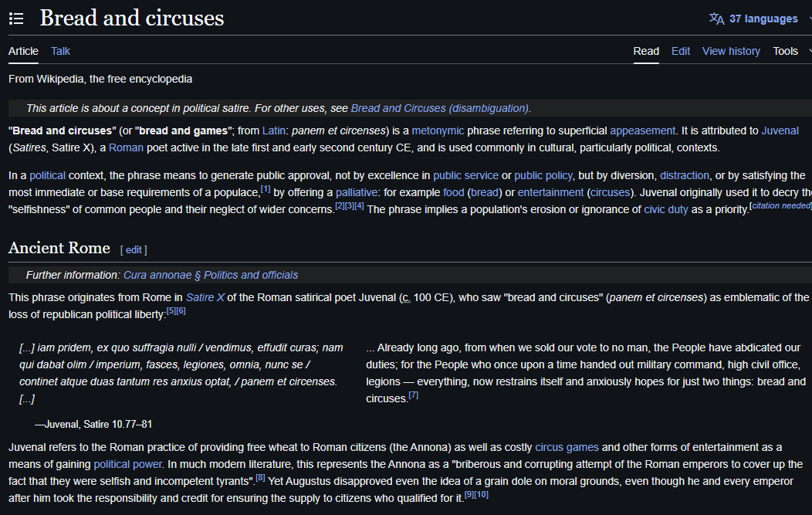Image resolution: width=812 pixels, height=515 pixels.
Task: Open the Roman link
Action: 126,147
